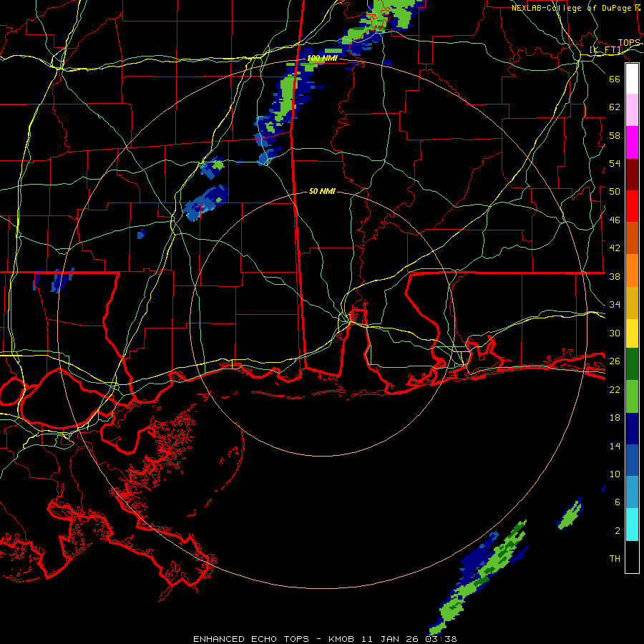Click the navy blue legend swatch
644x644 pixels.
tap(632, 429)
